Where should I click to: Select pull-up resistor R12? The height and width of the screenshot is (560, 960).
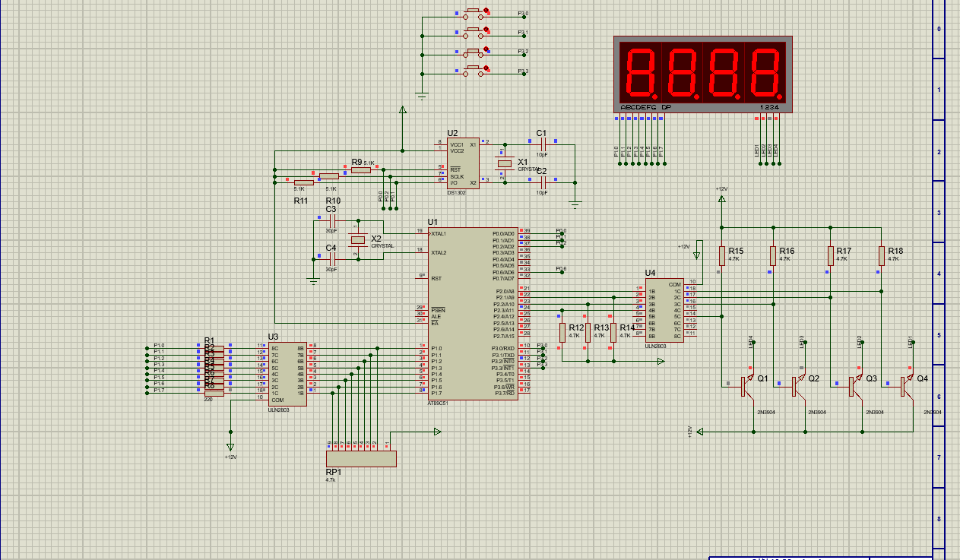click(562, 331)
